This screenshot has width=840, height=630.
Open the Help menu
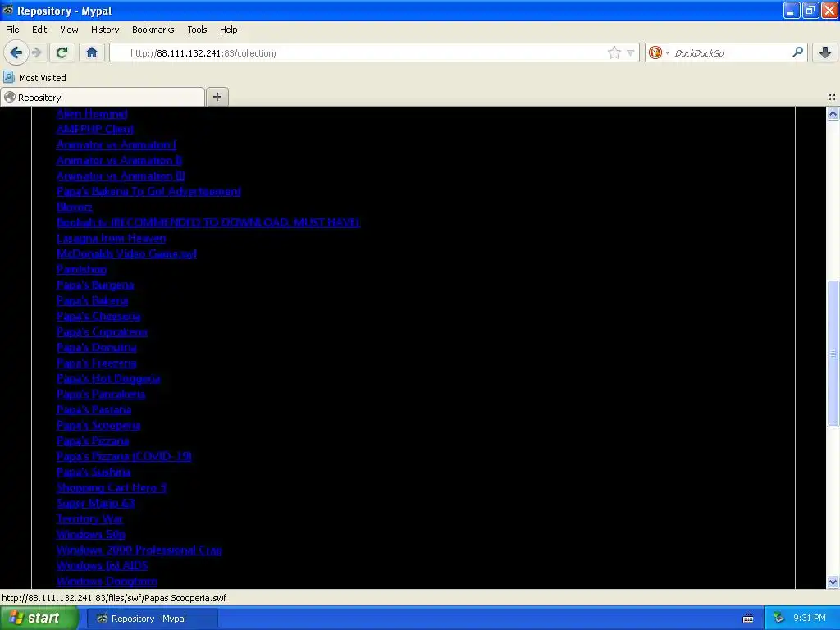tap(229, 30)
